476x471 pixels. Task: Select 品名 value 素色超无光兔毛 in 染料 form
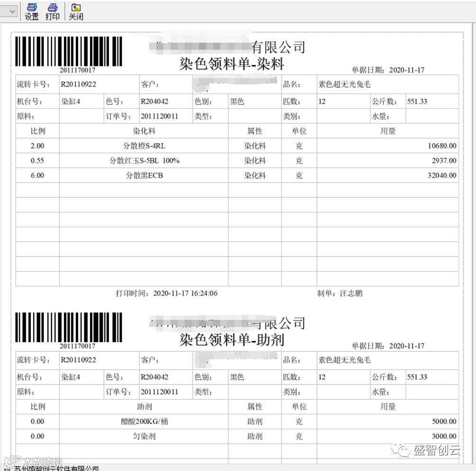pyautogui.click(x=344, y=84)
